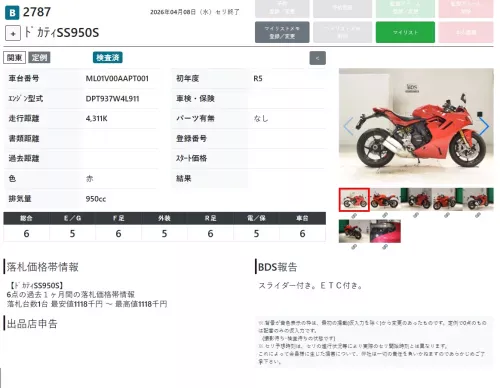Screen dimensions: 500x388
Task: Open fourth motorcycle thumbnail
Action: coord(447,199)
